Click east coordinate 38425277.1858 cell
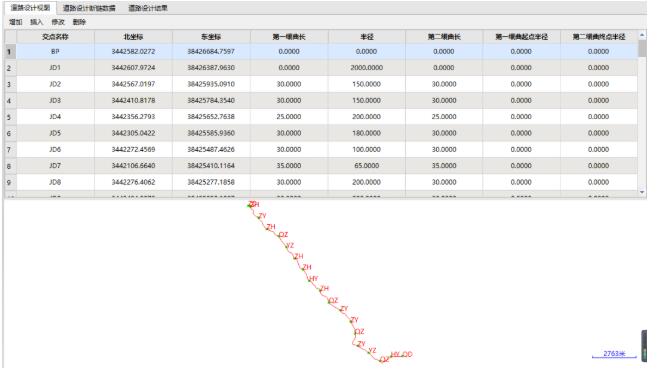 tap(211, 182)
